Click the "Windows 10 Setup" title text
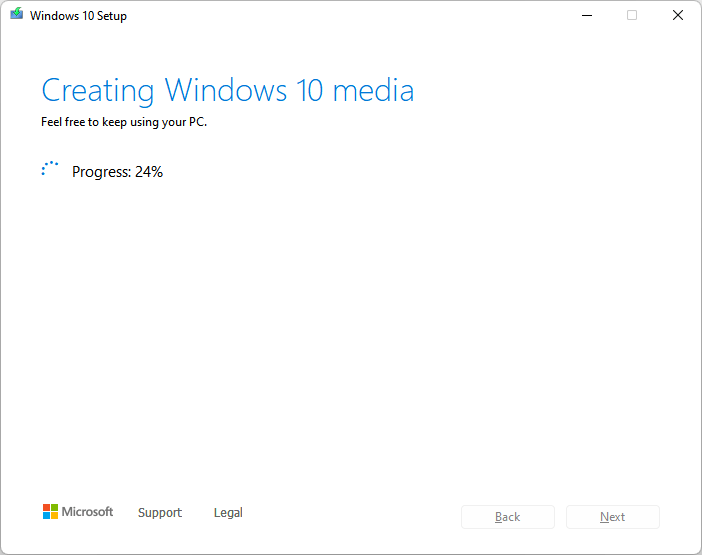 78,16
